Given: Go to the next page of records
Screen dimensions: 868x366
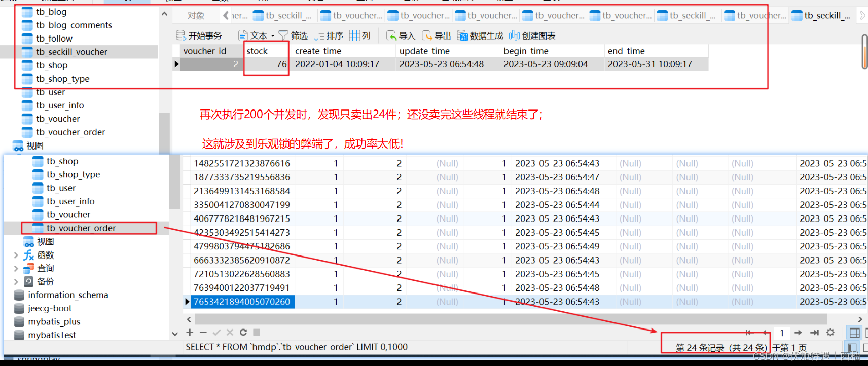Looking at the screenshot, I should tap(798, 333).
